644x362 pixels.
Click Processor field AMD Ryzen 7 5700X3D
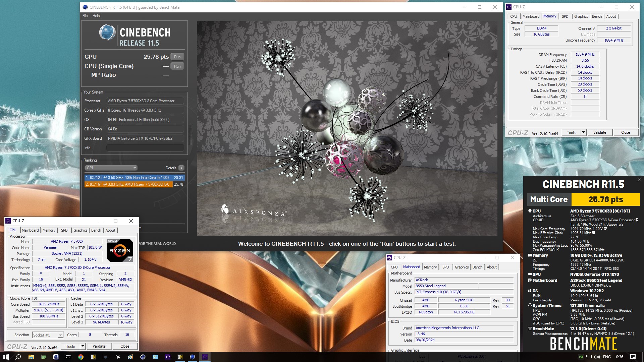point(145,101)
